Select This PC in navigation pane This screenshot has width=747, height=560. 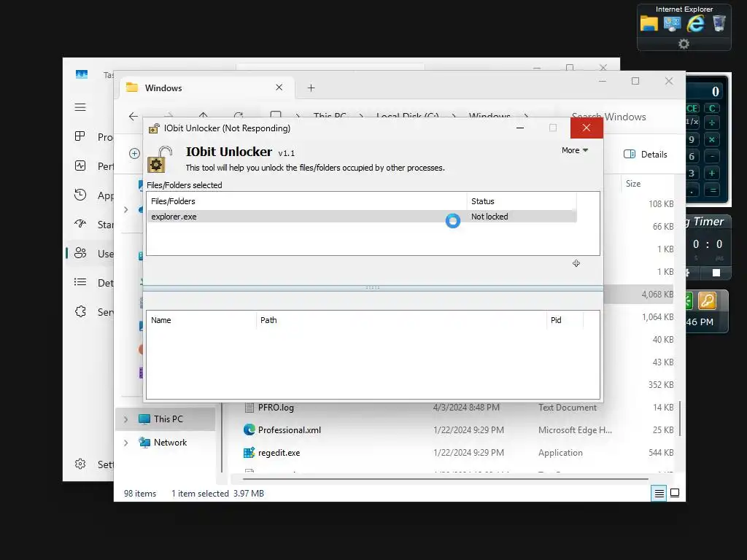pos(166,419)
